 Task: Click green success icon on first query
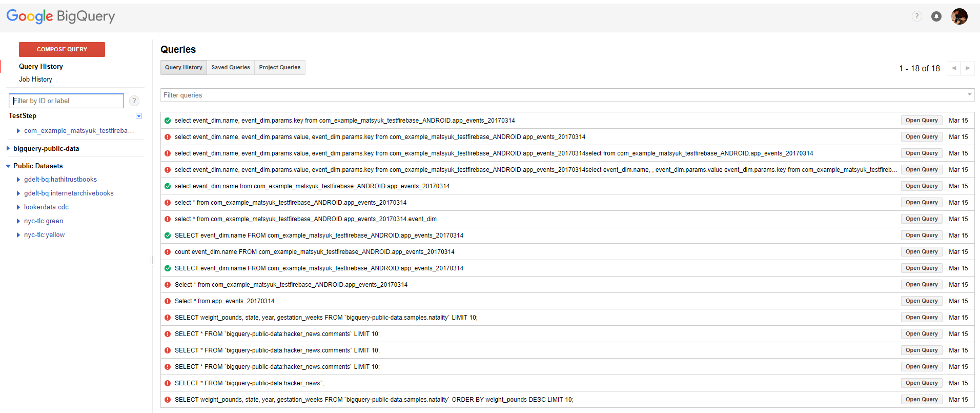[x=168, y=121]
